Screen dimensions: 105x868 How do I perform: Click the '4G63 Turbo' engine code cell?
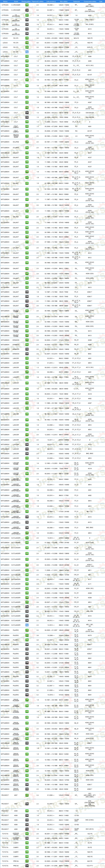tap(90, 543)
